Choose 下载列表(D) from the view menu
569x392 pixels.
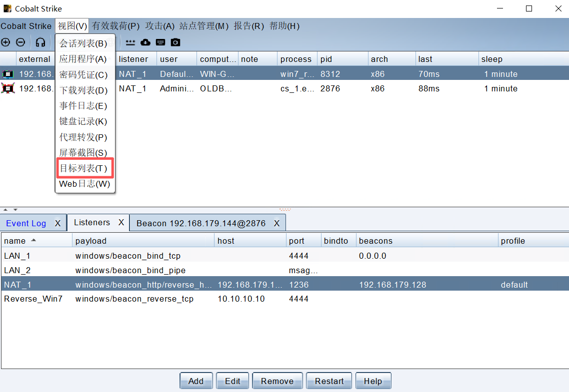(85, 90)
